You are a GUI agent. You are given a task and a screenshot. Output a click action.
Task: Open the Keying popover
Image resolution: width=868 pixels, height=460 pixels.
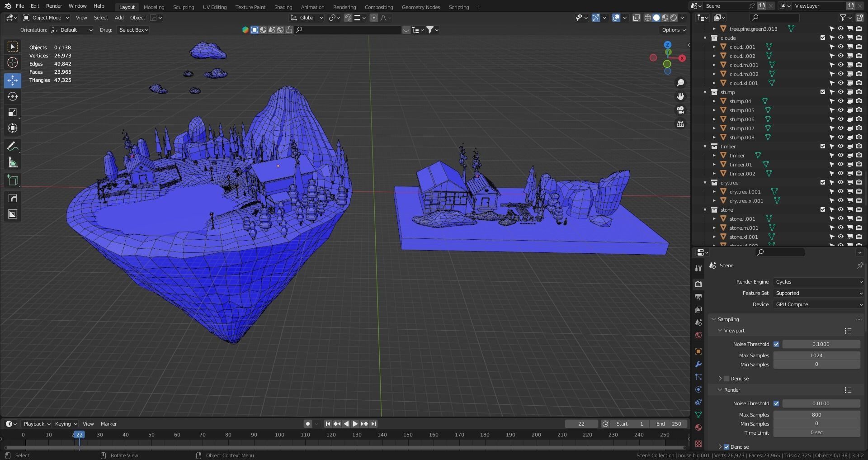(66, 424)
